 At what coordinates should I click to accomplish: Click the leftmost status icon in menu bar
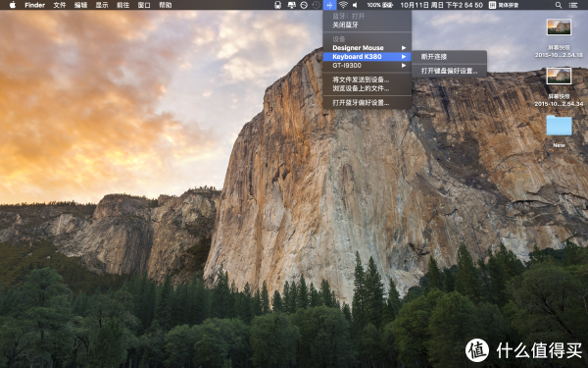pyautogui.click(x=278, y=5)
